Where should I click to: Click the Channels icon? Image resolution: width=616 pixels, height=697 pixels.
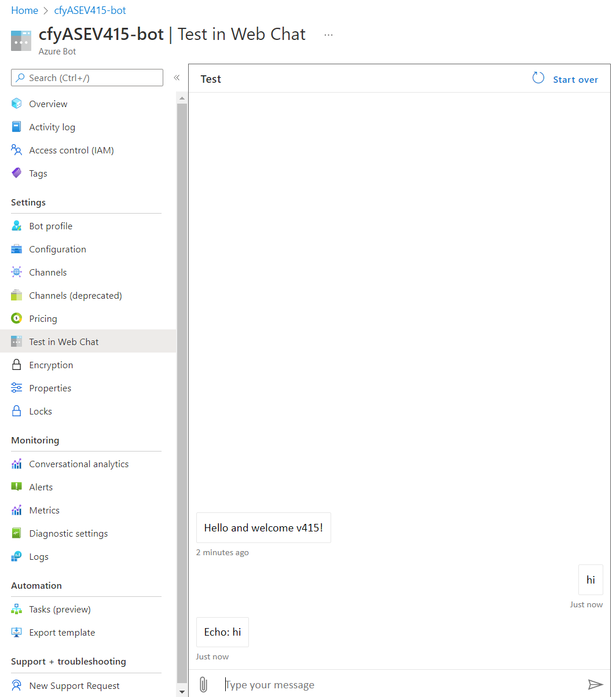click(17, 272)
